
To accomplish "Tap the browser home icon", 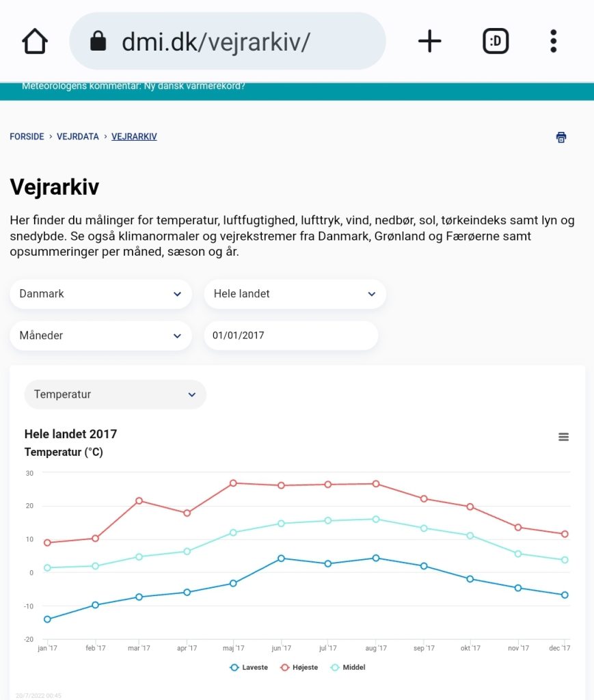I will pyautogui.click(x=35, y=42).
